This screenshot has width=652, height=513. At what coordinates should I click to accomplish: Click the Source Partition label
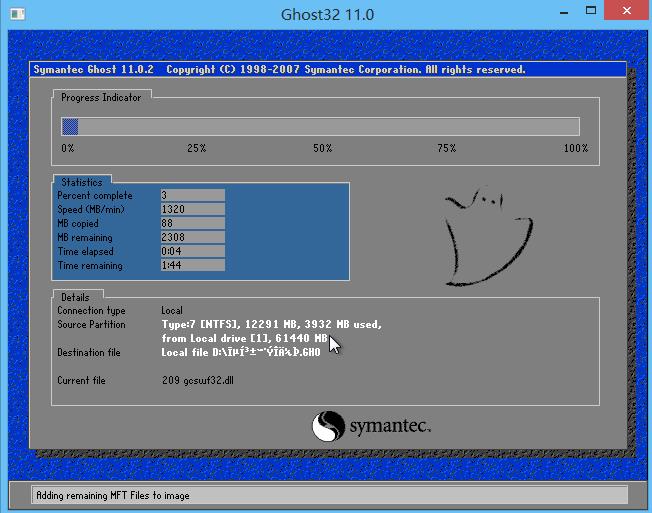[x=91, y=324]
